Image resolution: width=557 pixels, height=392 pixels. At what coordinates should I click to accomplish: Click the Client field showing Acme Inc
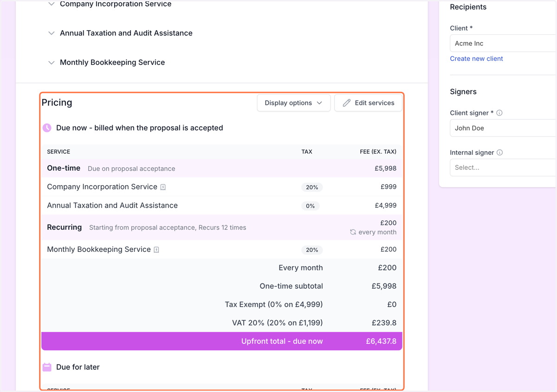(x=503, y=44)
